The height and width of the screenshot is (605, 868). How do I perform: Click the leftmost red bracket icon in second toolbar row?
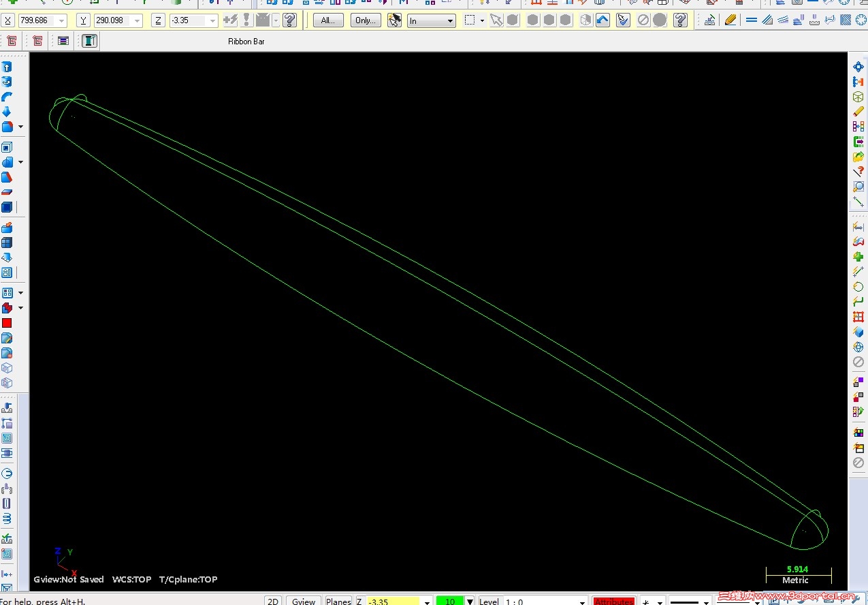(12, 41)
